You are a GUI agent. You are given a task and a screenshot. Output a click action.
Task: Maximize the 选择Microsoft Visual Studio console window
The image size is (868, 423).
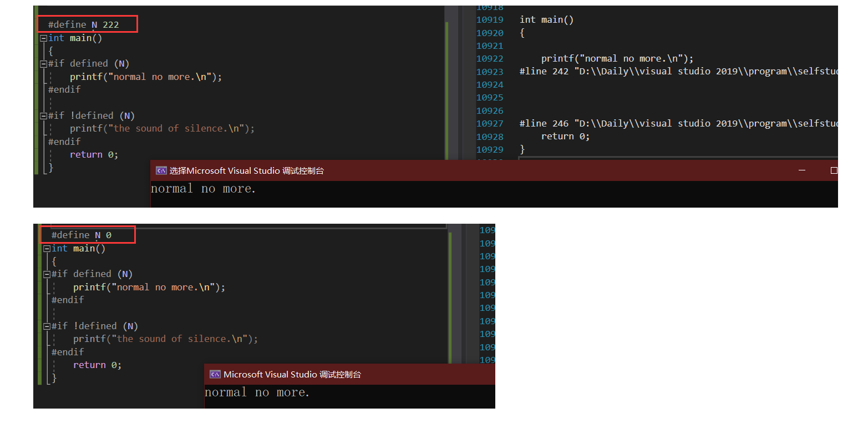coord(834,170)
